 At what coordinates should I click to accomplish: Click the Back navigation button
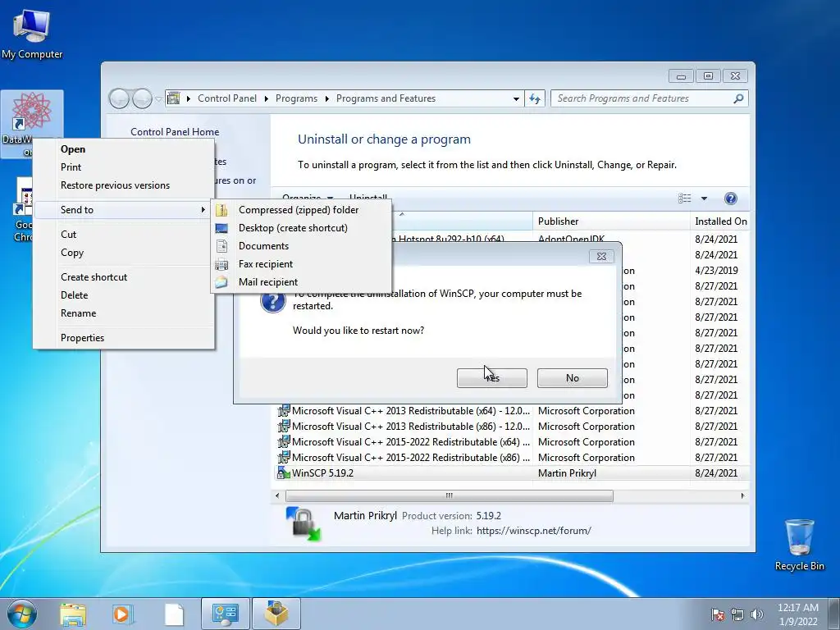point(119,98)
